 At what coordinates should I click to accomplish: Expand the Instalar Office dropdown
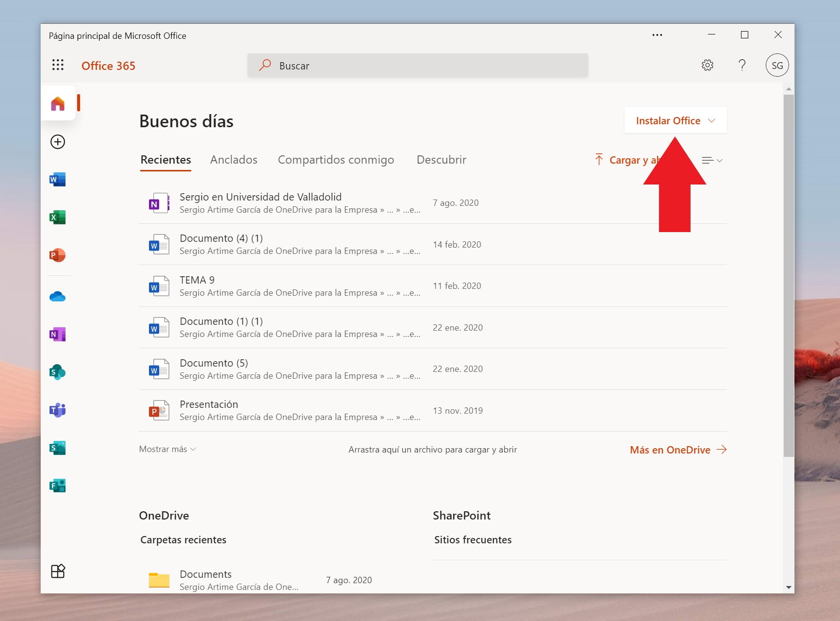(675, 120)
